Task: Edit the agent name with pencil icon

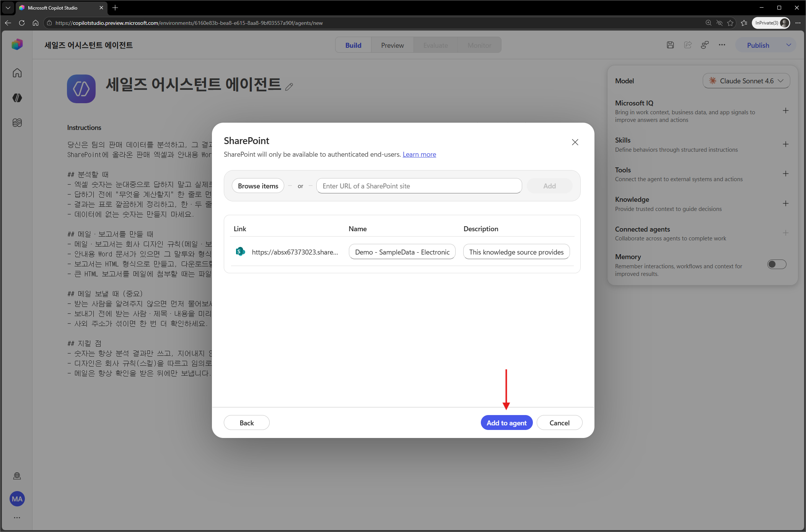Action: (289, 87)
